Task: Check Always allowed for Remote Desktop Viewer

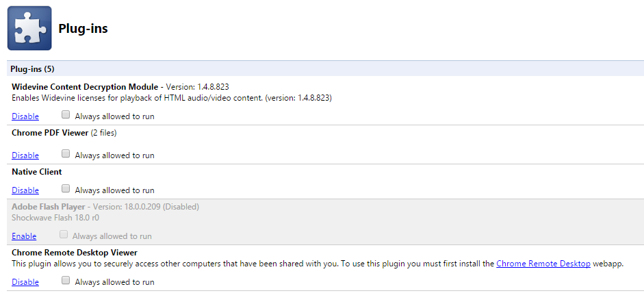Action: tap(66, 281)
